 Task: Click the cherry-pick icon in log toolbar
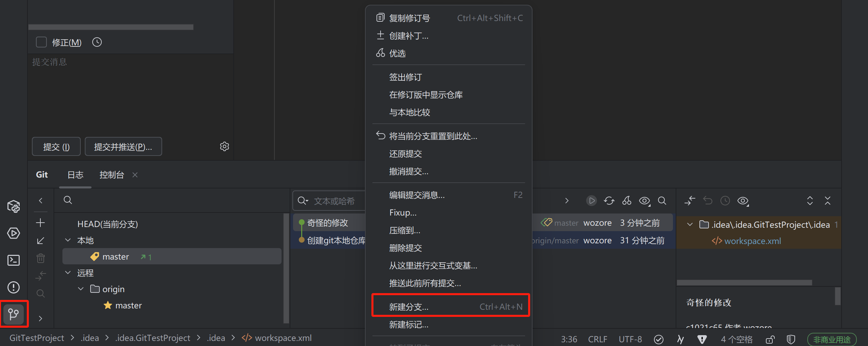[626, 201]
